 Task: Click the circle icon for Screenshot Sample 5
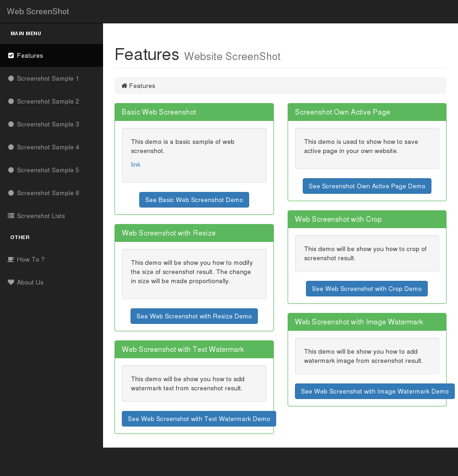[x=11, y=170]
